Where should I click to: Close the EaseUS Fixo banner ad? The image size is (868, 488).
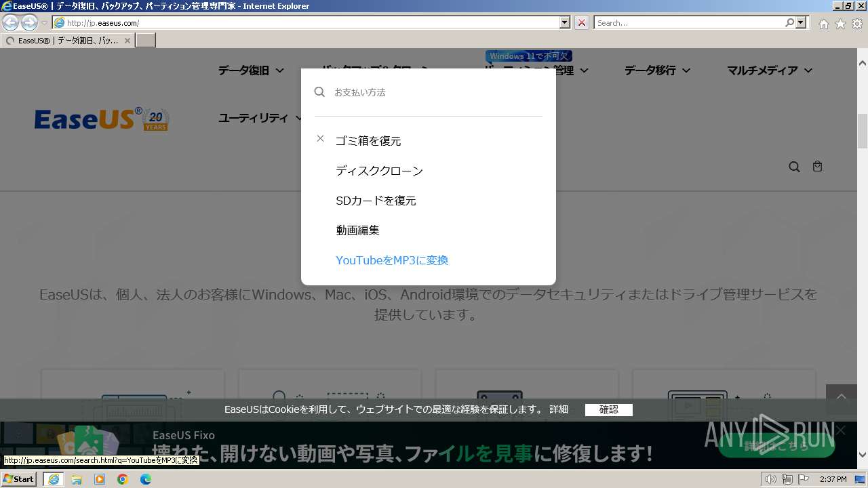[x=841, y=430]
